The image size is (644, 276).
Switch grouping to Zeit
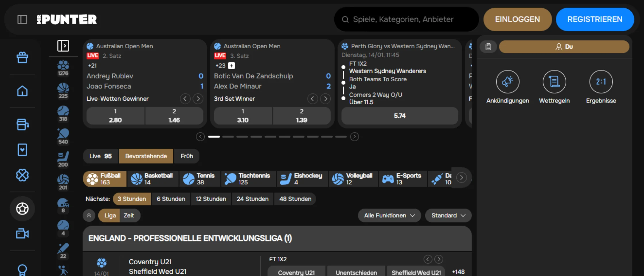tap(129, 215)
